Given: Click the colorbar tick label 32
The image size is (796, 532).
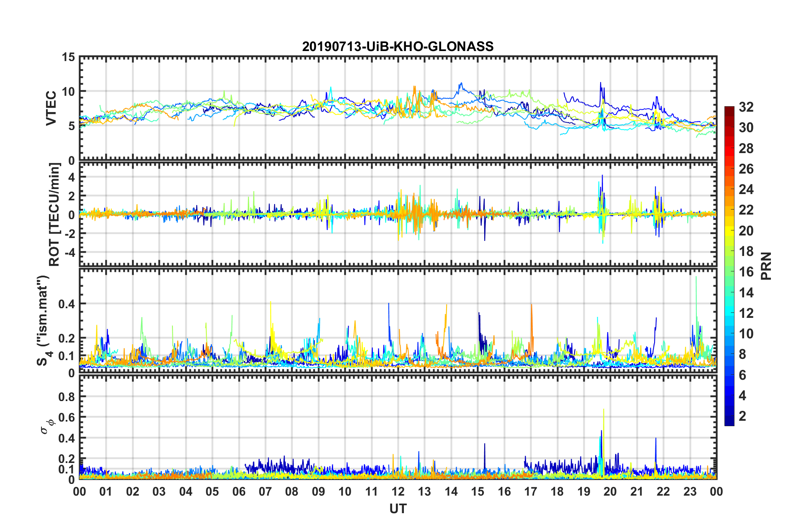Looking at the screenshot, I should pyautogui.click(x=746, y=107).
